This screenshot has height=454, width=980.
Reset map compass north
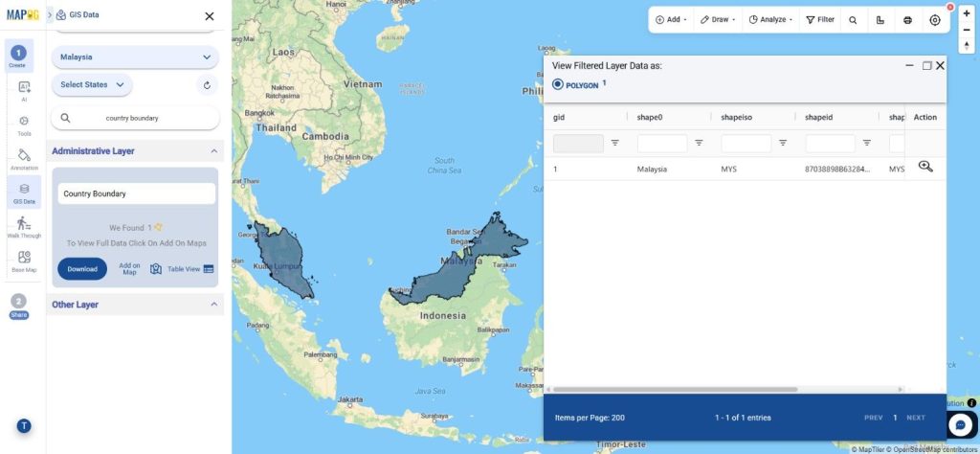(967, 46)
